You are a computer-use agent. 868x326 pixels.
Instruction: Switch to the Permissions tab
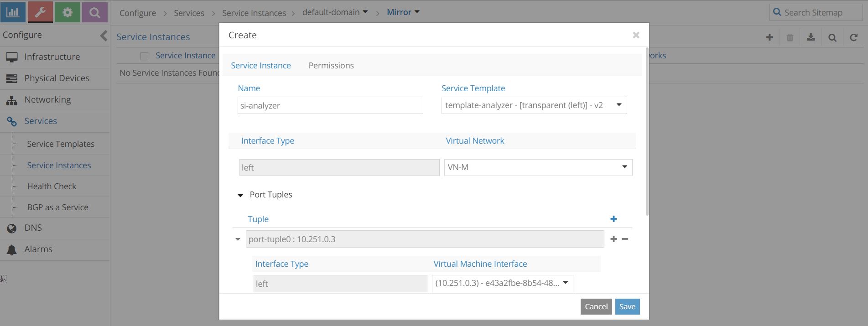point(331,66)
